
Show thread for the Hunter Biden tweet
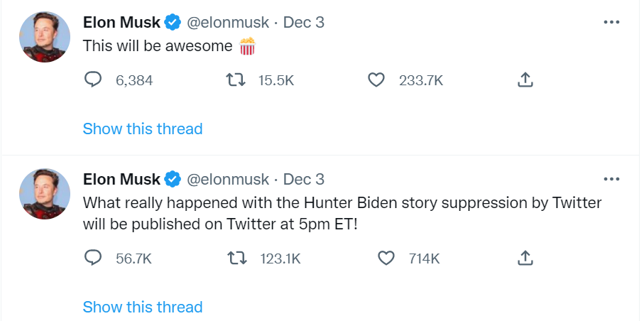click(143, 307)
